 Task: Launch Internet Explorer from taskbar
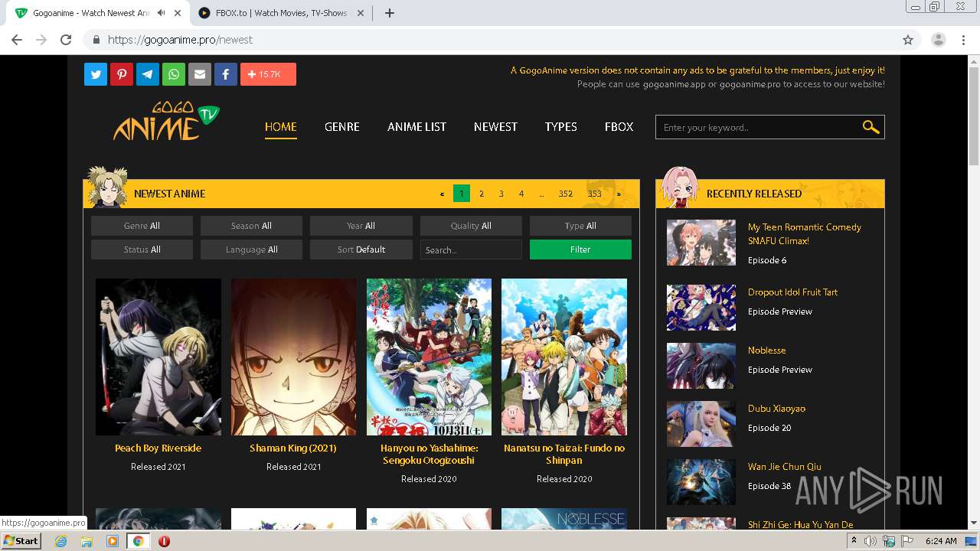[61, 541]
